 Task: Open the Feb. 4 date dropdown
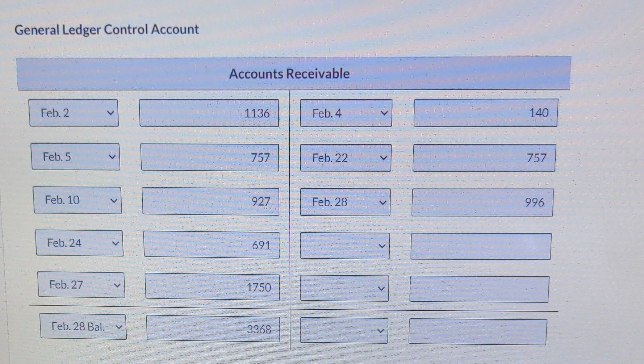point(345,113)
